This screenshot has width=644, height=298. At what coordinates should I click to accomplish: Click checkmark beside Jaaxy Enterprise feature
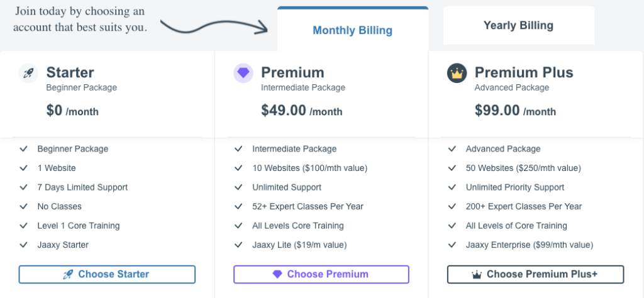[x=452, y=245]
